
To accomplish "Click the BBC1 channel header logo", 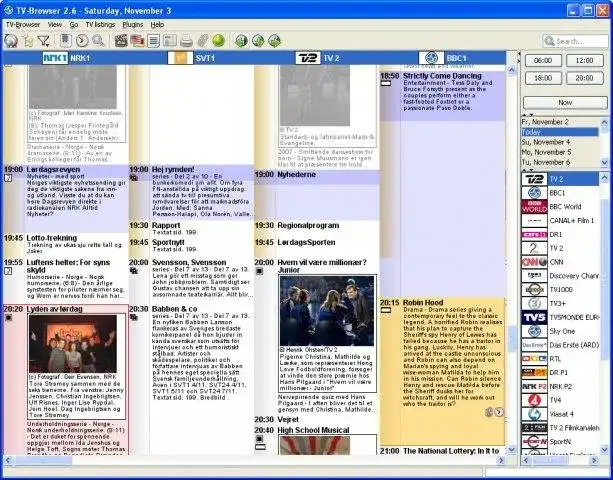I will coord(431,58).
